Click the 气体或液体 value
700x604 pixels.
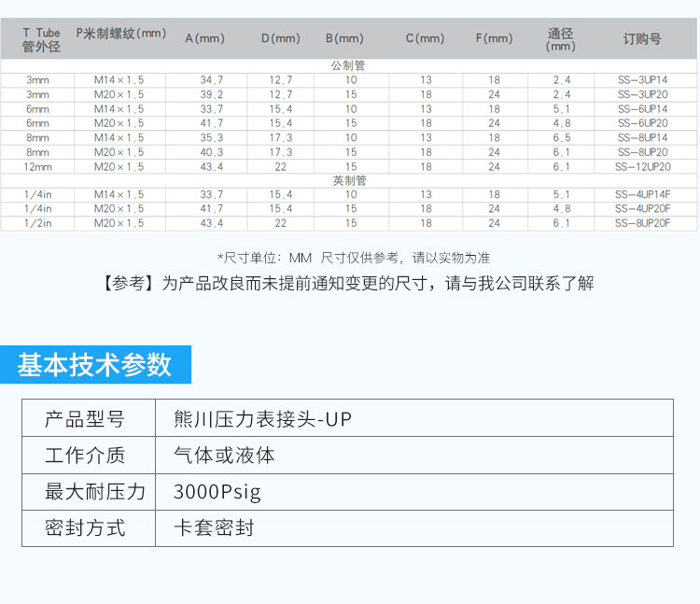pyautogui.click(x=224, y=456)
